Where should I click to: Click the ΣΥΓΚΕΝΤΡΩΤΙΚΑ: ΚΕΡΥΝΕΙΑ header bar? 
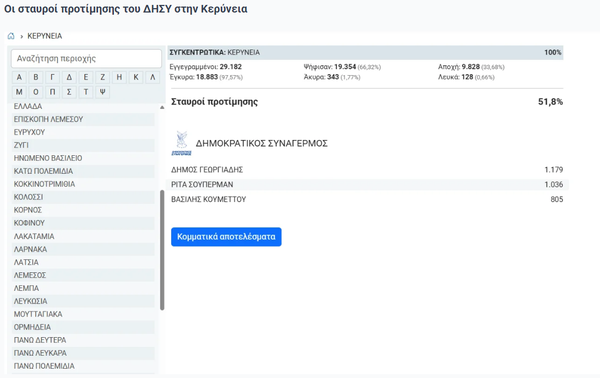[365, 52]
